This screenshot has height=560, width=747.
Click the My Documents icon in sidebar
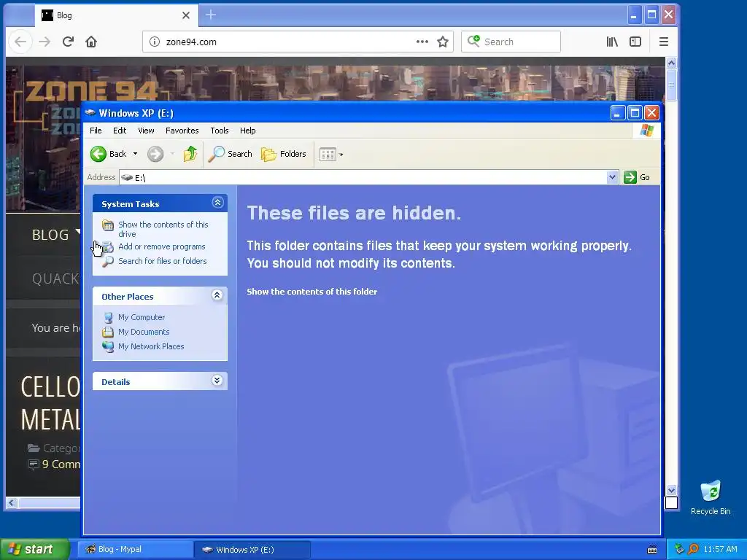point(108,332)
